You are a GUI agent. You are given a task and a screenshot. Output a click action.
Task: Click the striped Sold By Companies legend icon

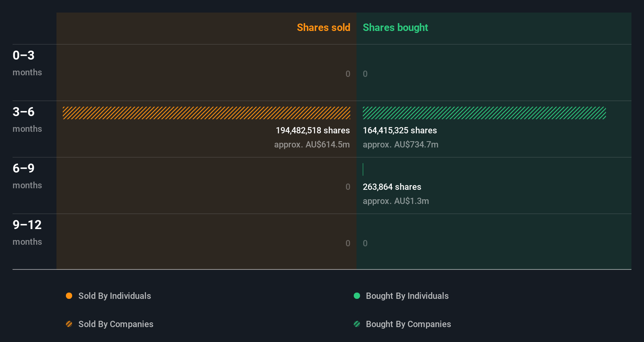[x=69, y=324]
